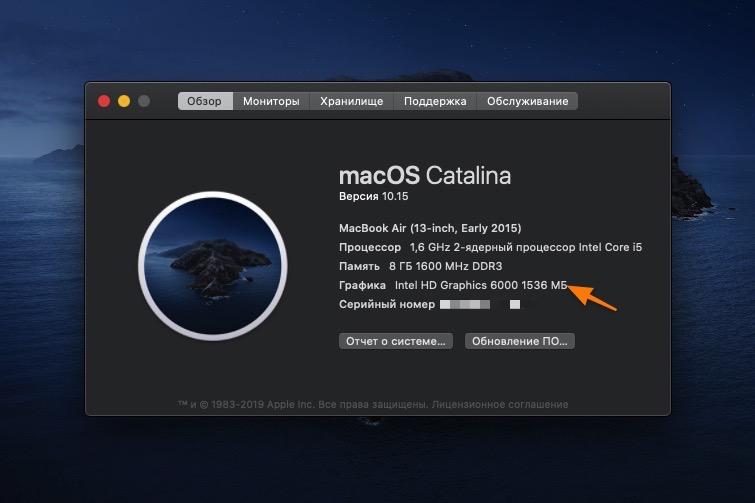Click the Версия 10.15 text
This screenshot has width=755, height=503.
point(374,196)
